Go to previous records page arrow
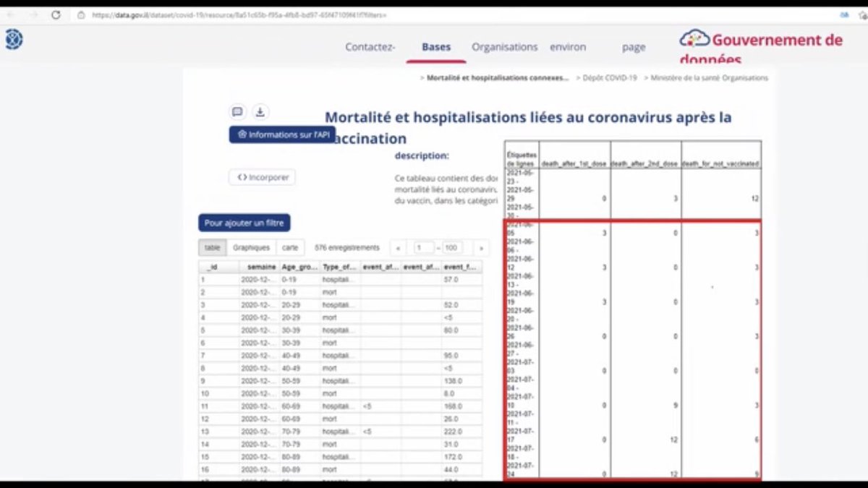This screenshot has width=868, height=488. (x=397, y=248)
